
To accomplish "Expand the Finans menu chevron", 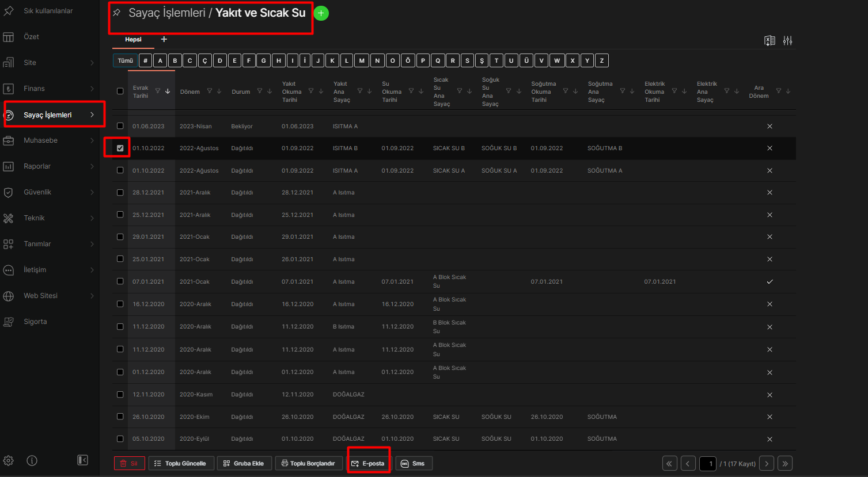I will (92, 89).
